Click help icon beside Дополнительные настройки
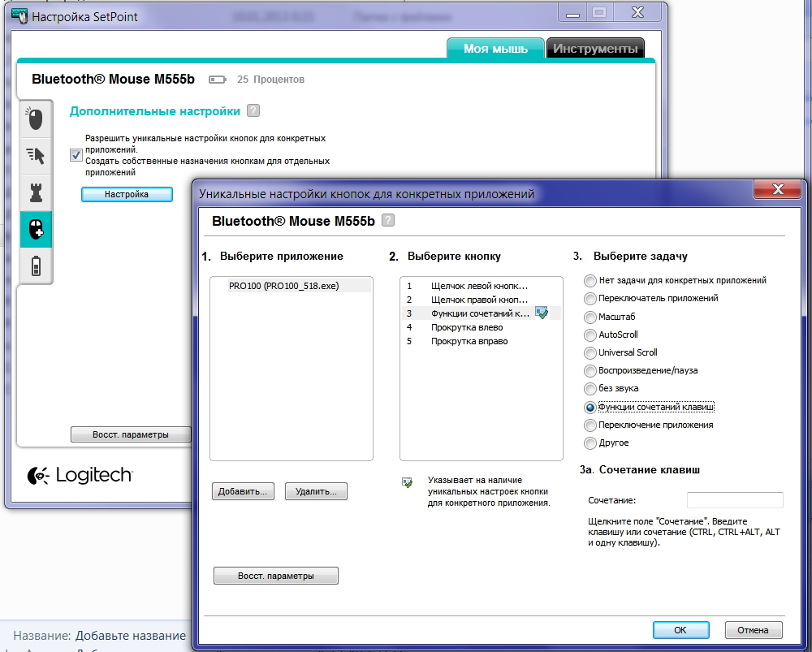 tap(253, 110)
